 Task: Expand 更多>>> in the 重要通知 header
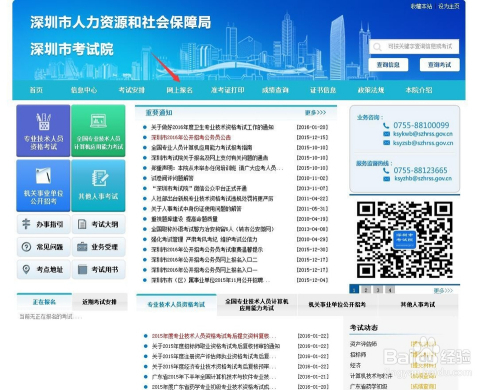[x=315, y=113]
